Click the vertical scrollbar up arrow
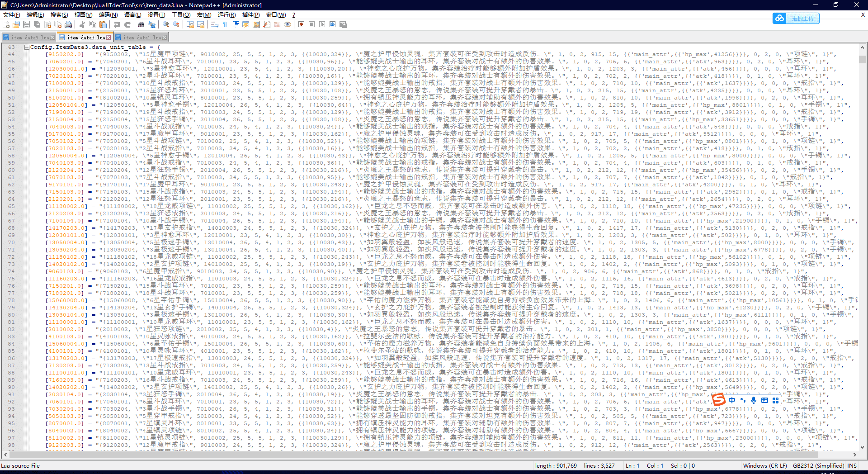 coord(862,47)
